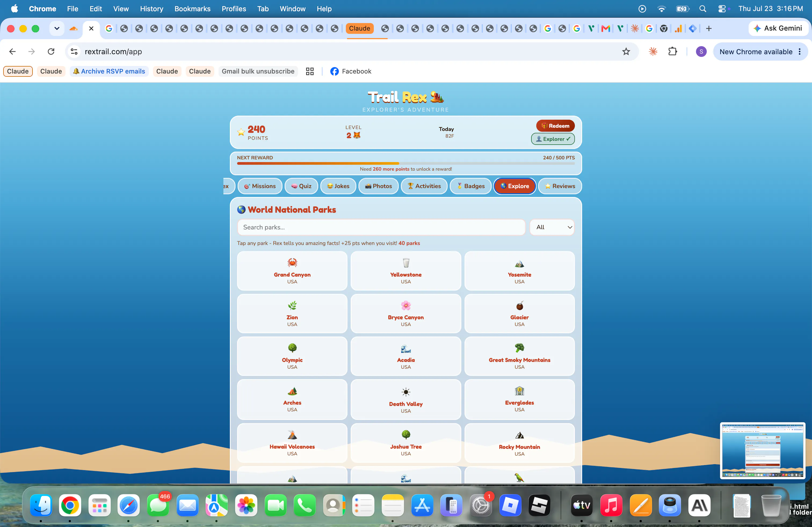Click the Trail Rex logo
The image size is (812, 527).
tap(406, 97)
